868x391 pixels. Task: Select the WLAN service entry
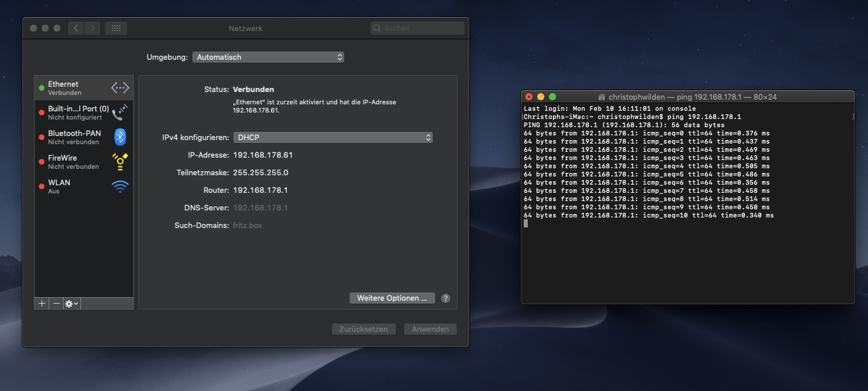84,186
